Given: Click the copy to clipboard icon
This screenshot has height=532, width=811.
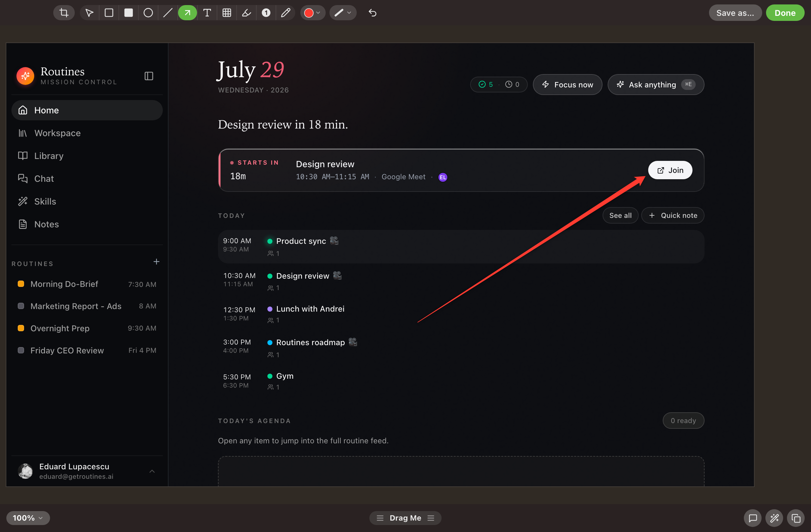Looking at the screenshot, I should (796, 518).
